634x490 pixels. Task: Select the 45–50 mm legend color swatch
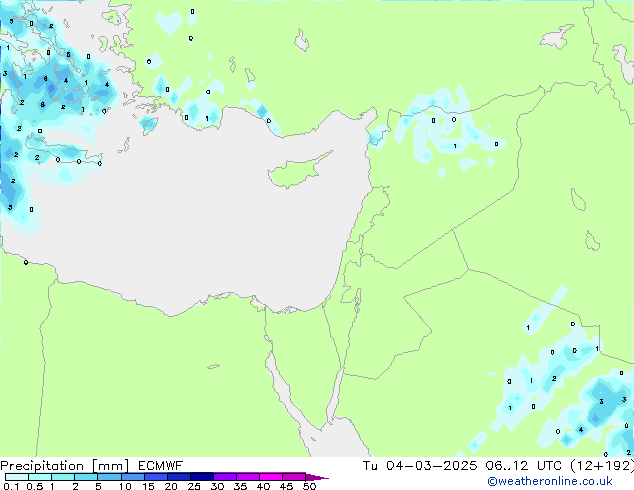(294, 477)
